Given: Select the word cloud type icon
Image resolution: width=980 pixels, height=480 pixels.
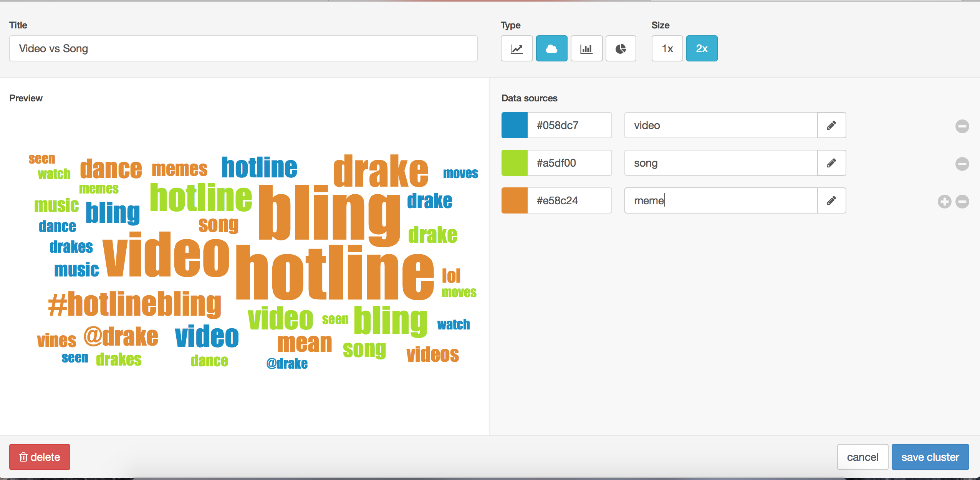Looking at the screenshot, I should coord(551,49).
